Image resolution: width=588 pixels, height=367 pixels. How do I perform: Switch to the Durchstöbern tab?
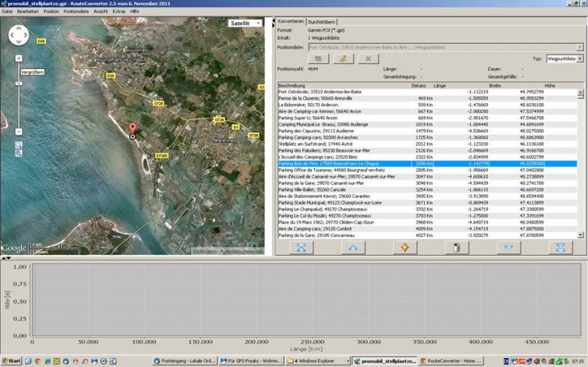click(x=322, y=22)
